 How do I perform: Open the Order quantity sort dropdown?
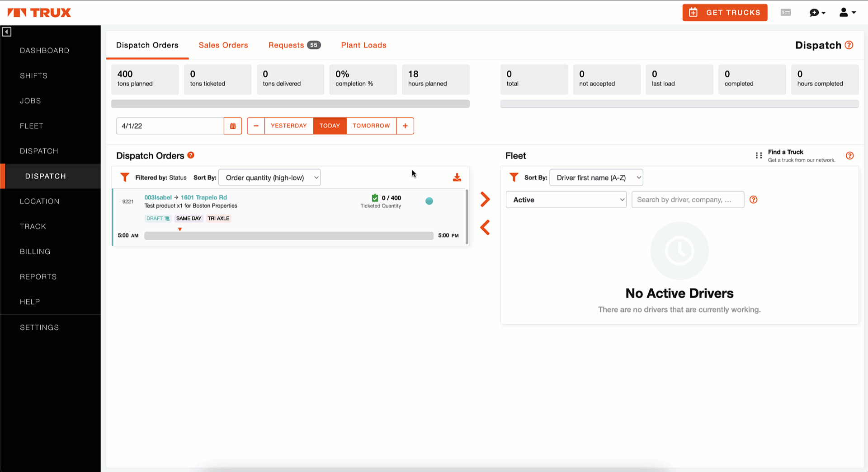(270, 178)
